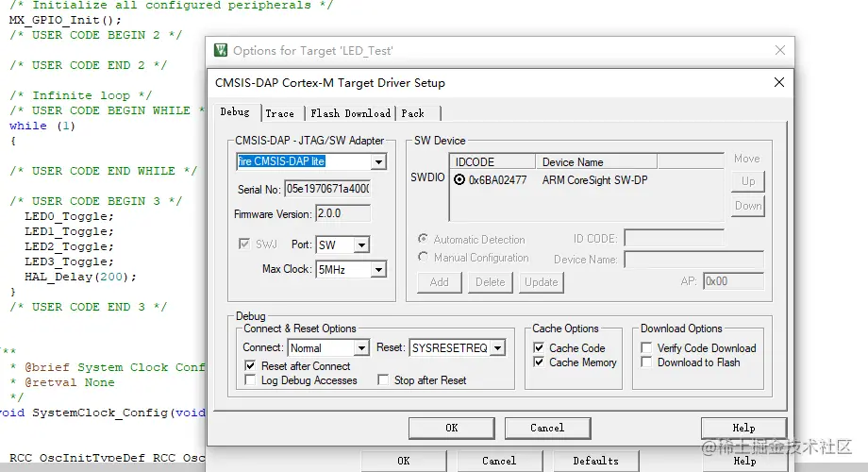Uncheck Reset after Connect
This screenshot has width=868, height=472.
tap(250, 365)
